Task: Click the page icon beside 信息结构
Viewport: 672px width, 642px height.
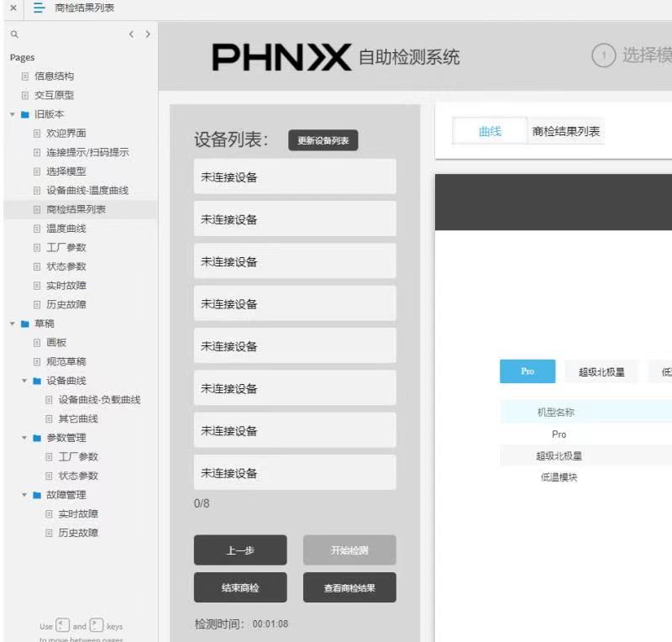Action: [x=24, y=76]
